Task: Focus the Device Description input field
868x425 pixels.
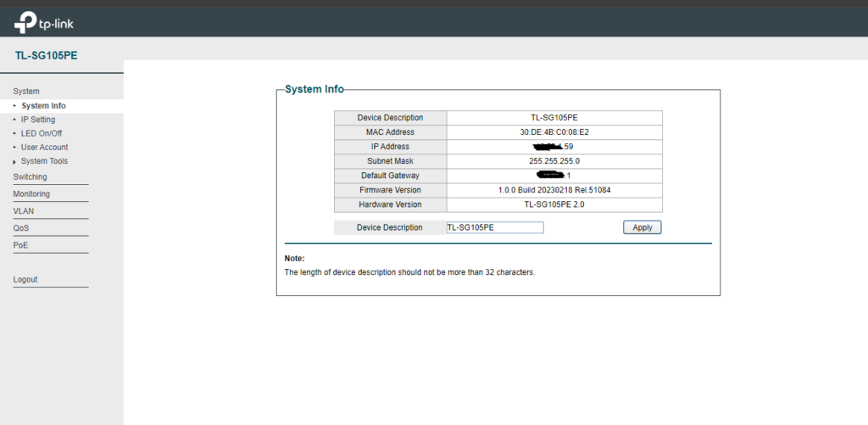Action: [495, 227]
